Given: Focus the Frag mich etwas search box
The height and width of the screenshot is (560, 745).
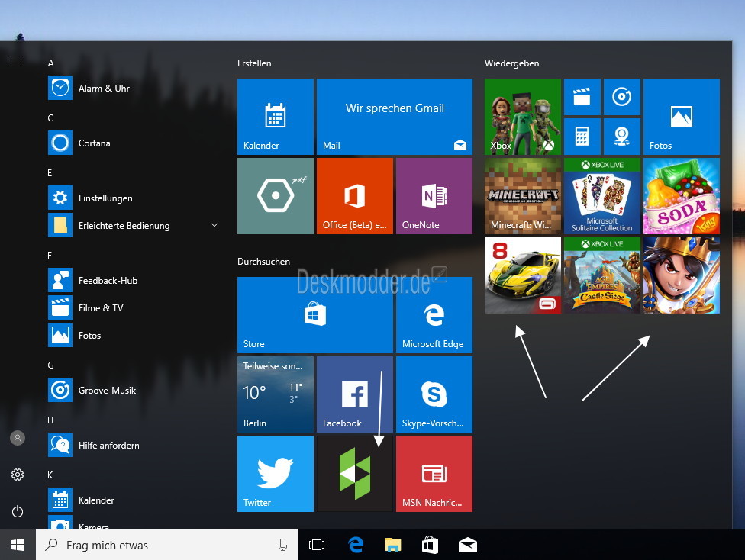Looking at the screenshot, I should (166, 545).
